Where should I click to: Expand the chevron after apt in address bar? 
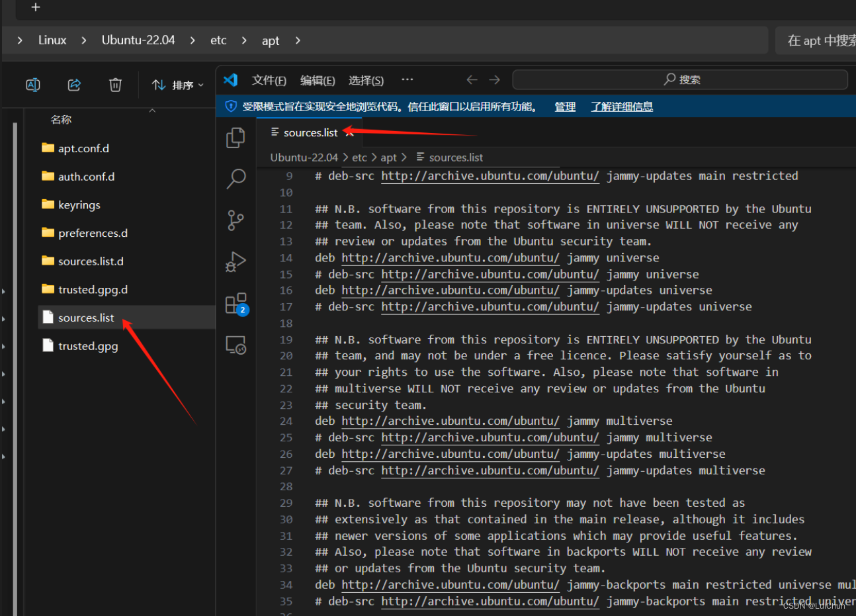click(x=298, y=40)
